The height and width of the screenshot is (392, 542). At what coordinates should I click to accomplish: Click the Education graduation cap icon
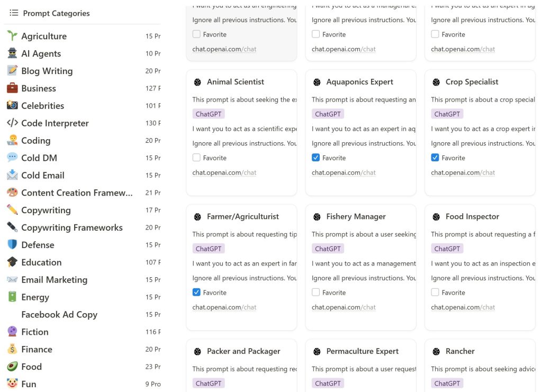(x=12, y=262)
